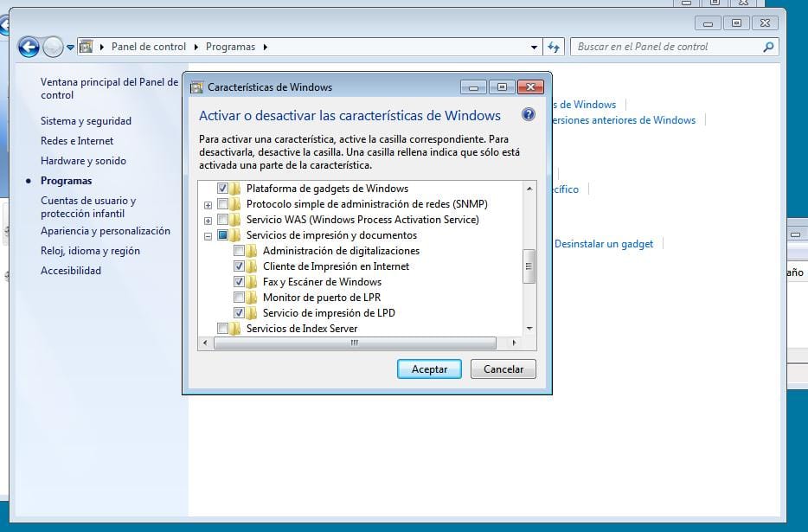The height and width of the screenshot is (532, 808).
Task: Click the Características de Windows title icon
Action: point(196,87)
